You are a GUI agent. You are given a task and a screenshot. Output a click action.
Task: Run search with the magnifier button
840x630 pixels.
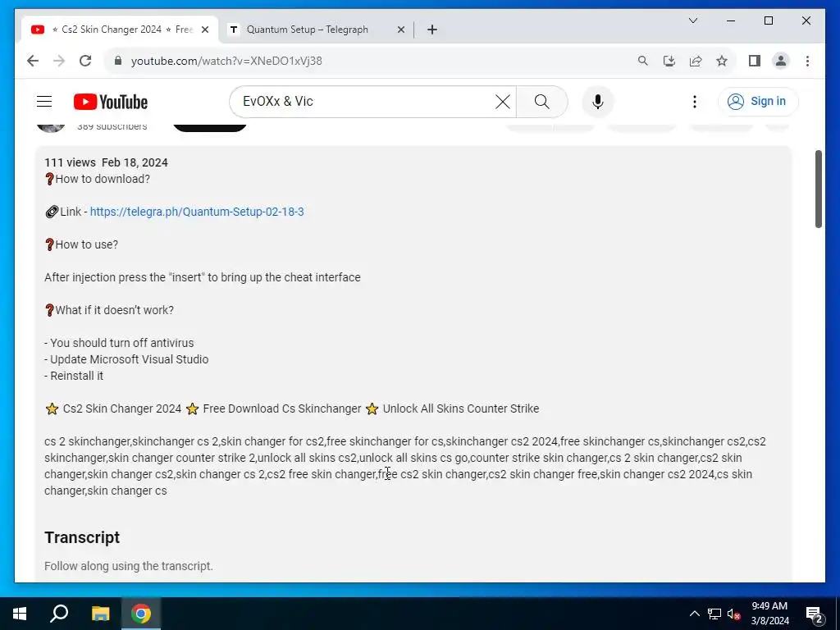click(x=541, y=102)
